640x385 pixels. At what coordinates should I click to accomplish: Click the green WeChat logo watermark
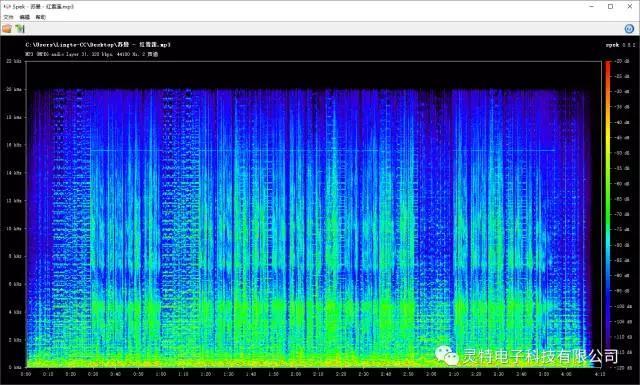point(447,355)
